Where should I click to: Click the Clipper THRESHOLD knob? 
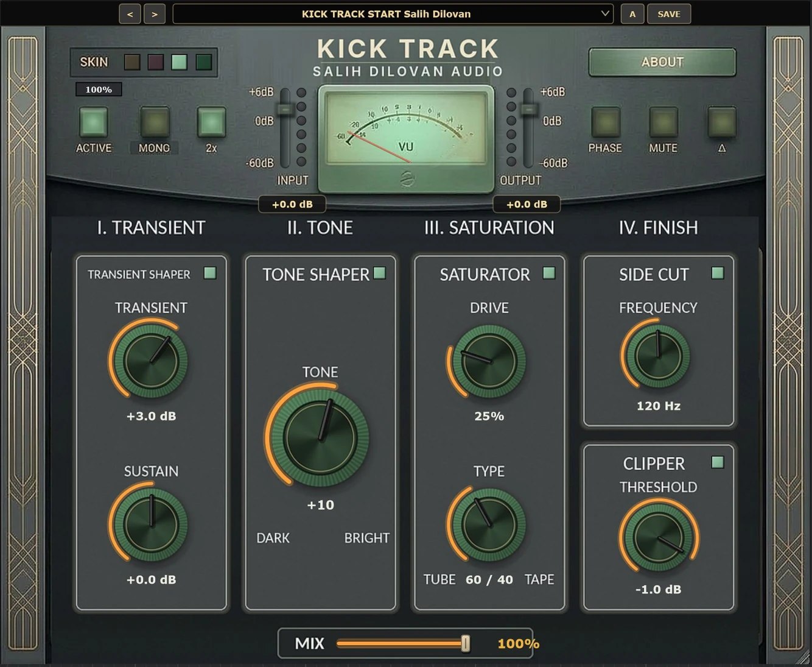659,537
